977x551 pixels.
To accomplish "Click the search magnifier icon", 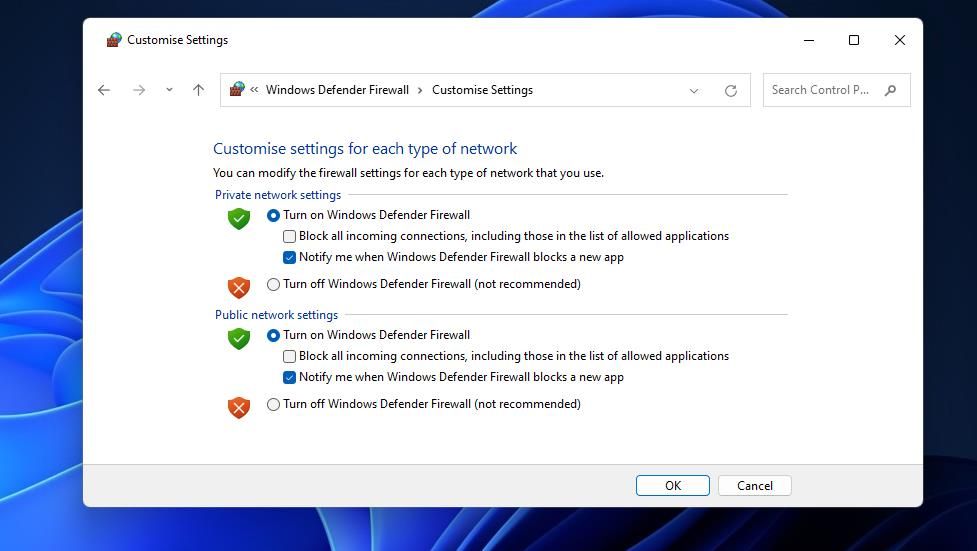I will (890, 90).
